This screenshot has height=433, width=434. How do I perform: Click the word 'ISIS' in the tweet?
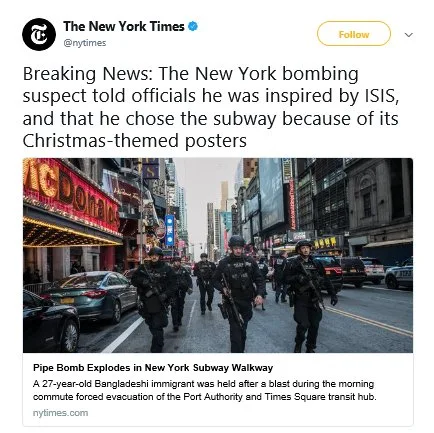click(380, 96)
